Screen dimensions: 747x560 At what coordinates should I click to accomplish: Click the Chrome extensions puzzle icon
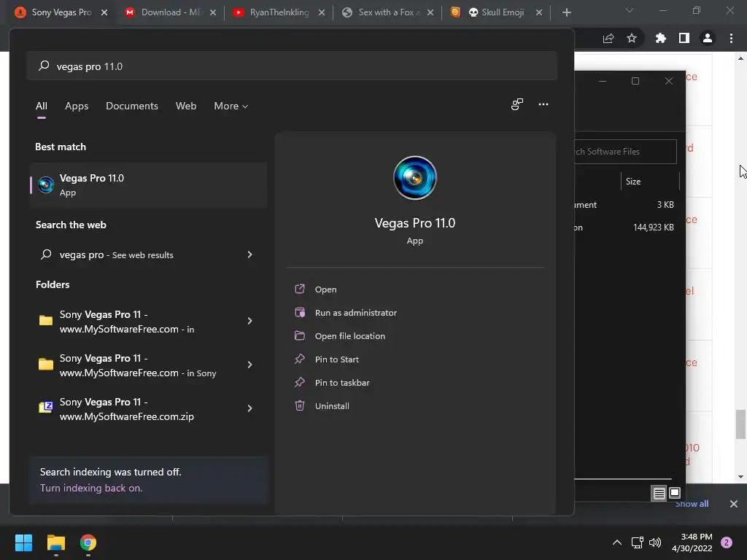660,38
